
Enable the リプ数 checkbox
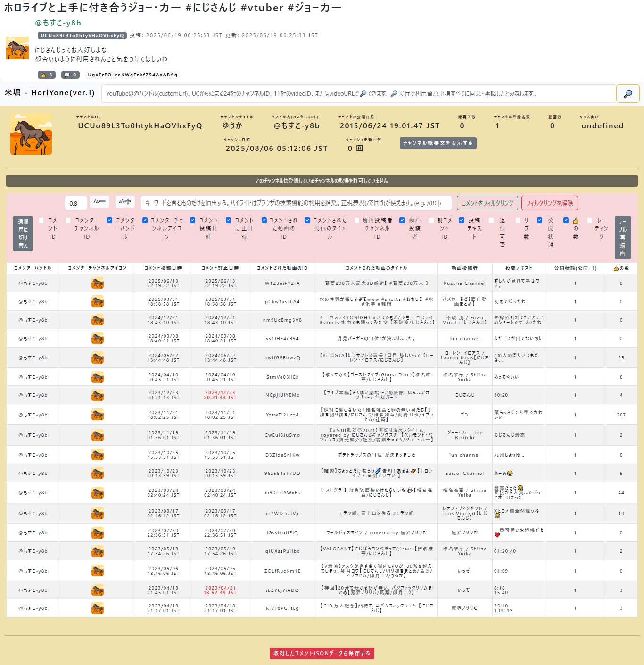pyautogui.click(x=518, y=220)
